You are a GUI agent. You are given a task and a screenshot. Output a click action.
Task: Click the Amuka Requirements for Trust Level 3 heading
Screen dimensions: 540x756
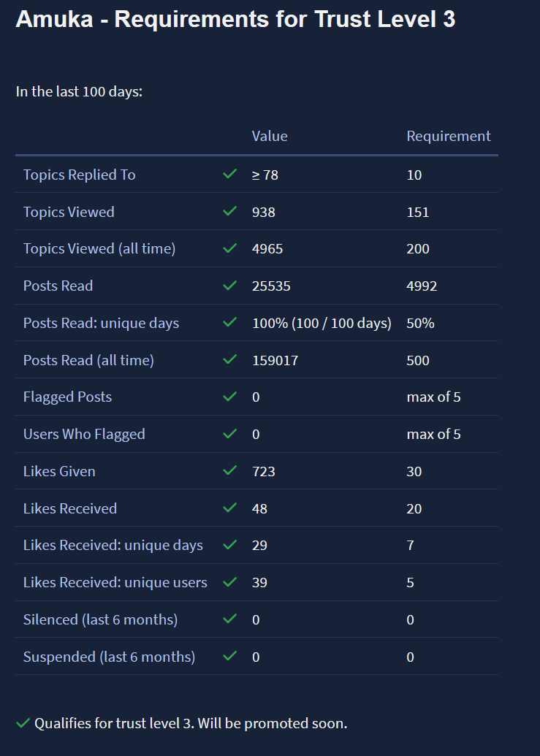(x=235, y=20)
